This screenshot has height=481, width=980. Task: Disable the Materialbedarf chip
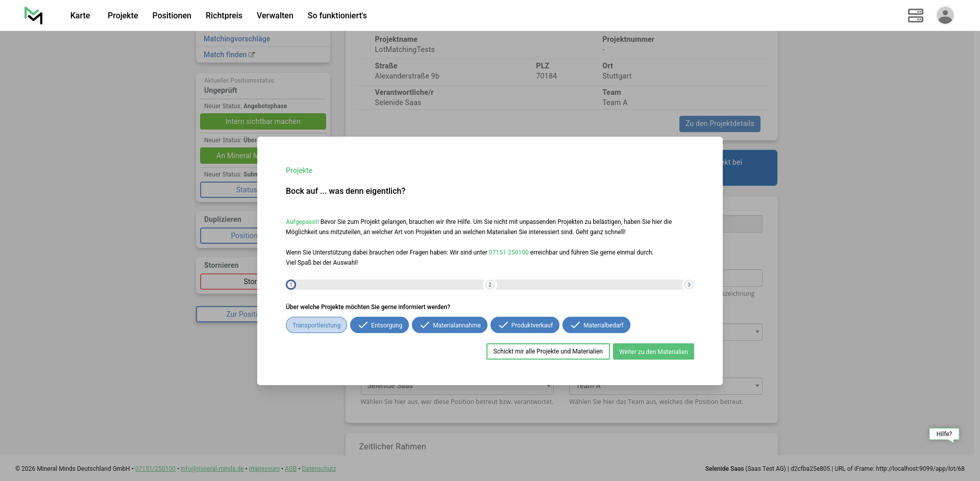(596, 325)
